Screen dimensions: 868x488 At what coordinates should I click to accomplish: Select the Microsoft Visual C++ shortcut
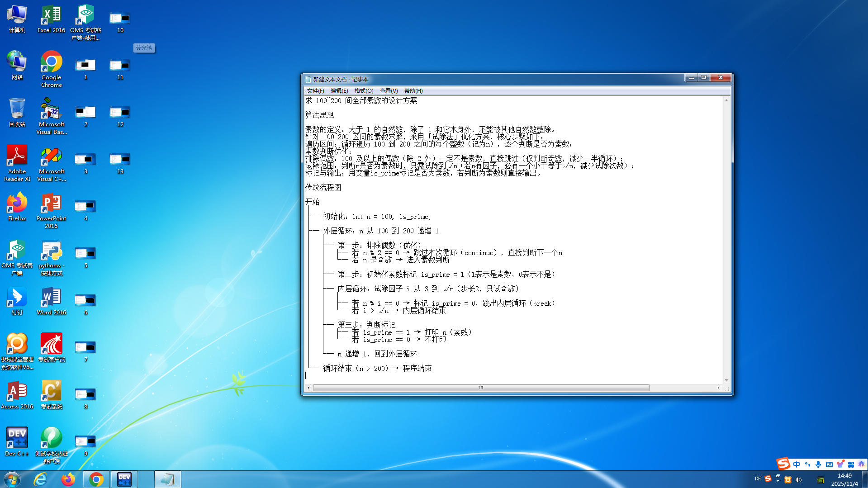51,164
